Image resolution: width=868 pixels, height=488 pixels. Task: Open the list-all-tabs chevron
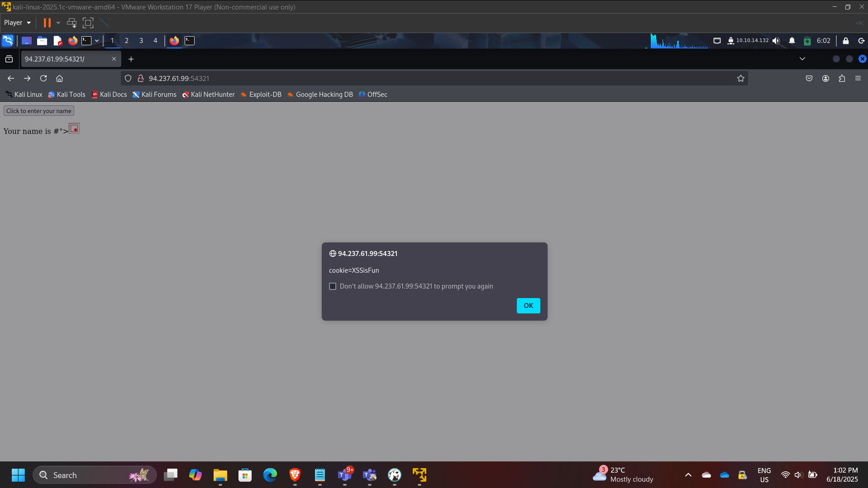tap(802, 59)
